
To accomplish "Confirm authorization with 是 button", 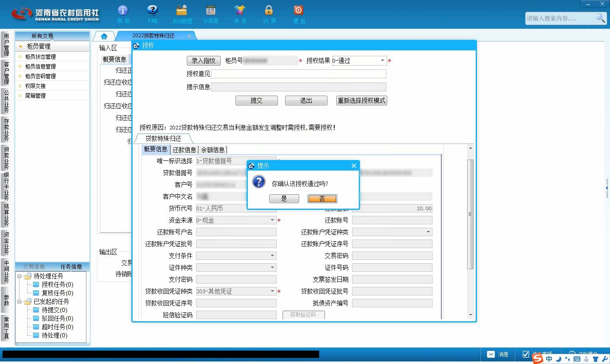I will pos(284,199).
